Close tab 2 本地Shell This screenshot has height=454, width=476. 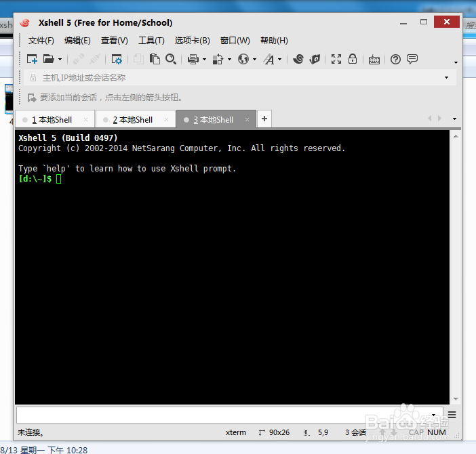tap(166, 119)
